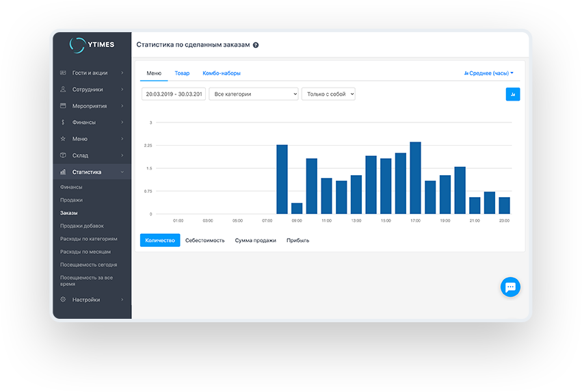582x392 pixels.
Task: Open the live chat bubble widget
Action: [x=510, y=287]
